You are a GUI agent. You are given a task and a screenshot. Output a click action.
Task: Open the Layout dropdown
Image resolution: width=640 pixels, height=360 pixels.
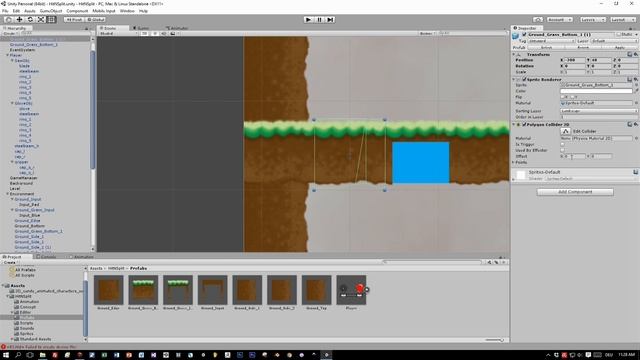(622, 20)
